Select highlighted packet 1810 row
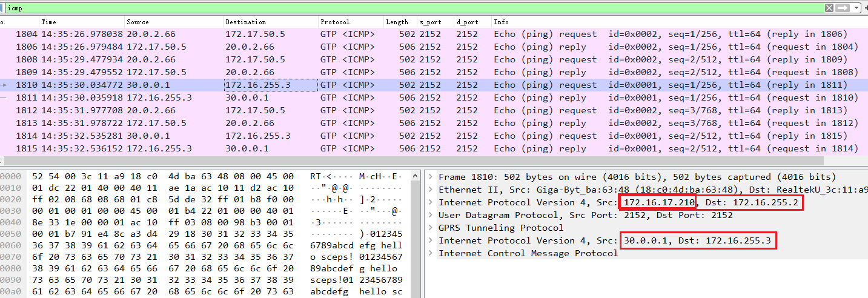This screenshot has width=868, height=298. pyautogui.click(x=434, y=85)
